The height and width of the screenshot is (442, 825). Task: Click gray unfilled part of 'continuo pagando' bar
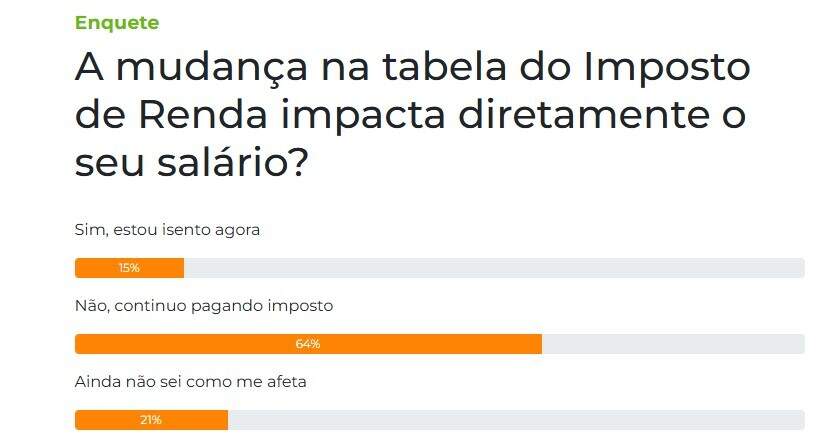coord(673,344)
